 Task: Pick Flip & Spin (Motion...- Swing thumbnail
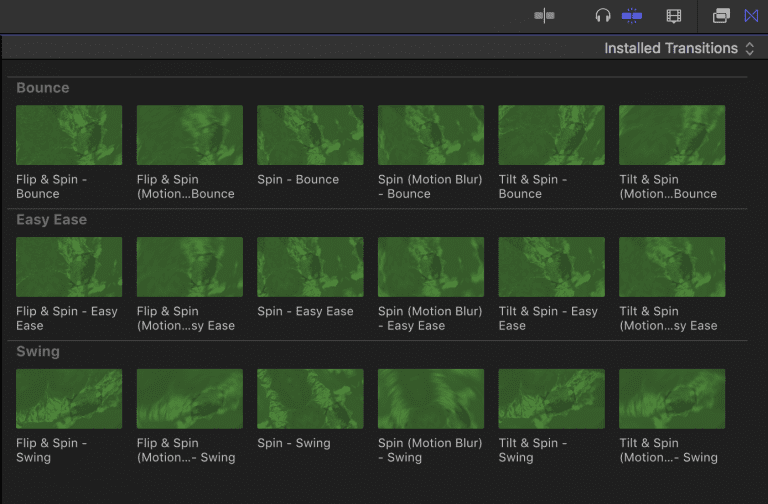click(x=190, y=399)
